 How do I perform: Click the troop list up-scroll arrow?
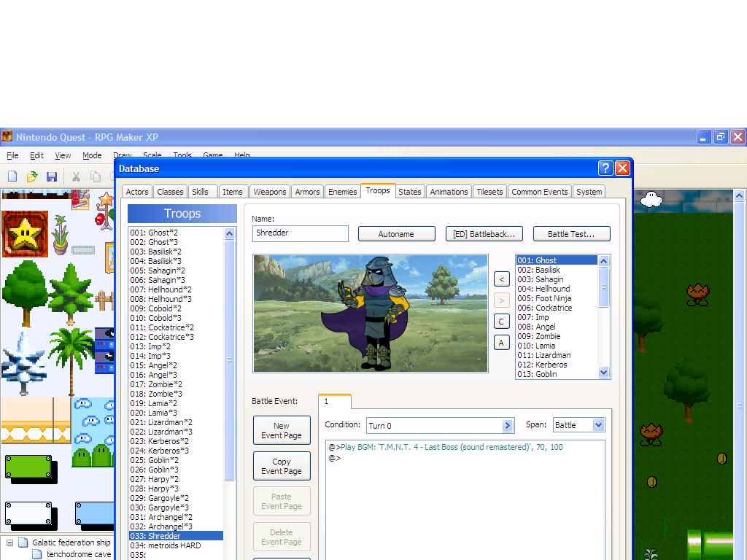pos(229,233)
